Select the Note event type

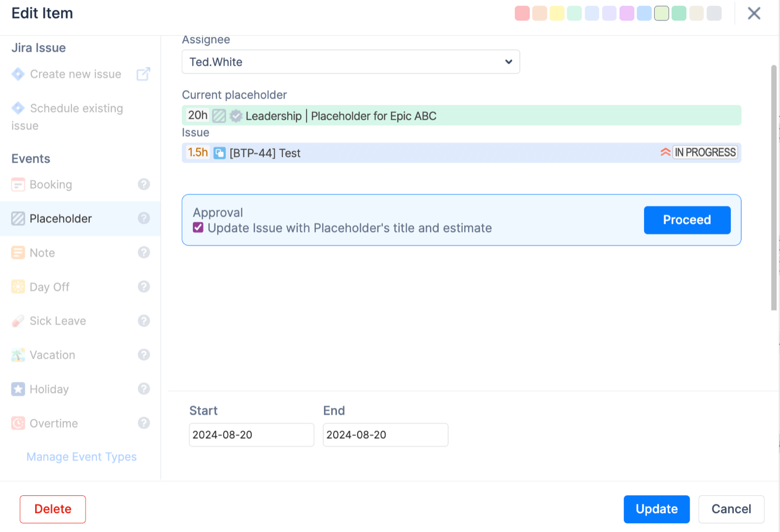click(42, 253)
